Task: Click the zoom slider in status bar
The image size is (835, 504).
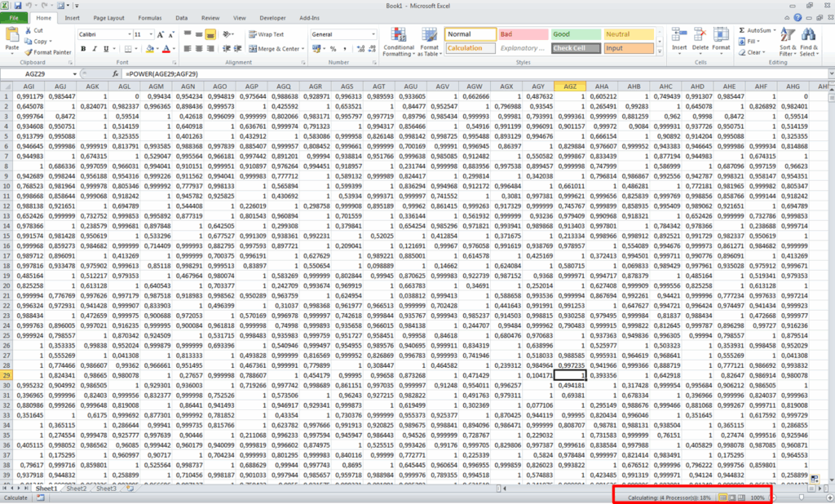Action: tap(799, 497)
